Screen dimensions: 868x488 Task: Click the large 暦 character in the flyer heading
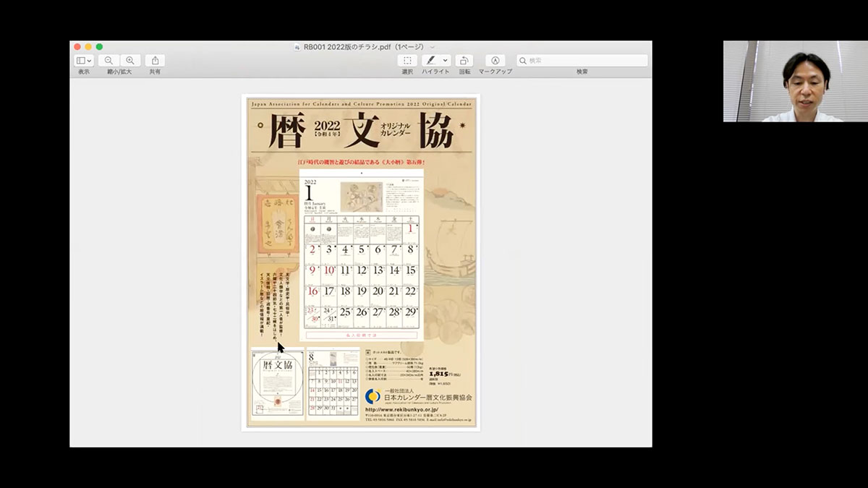click(x=287, y=131)
